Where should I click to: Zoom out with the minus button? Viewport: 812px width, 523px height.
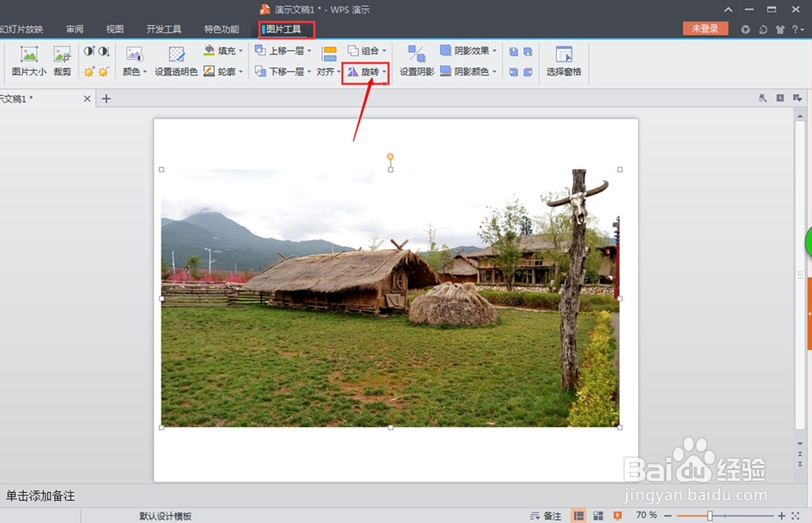[x=668, y=516]
